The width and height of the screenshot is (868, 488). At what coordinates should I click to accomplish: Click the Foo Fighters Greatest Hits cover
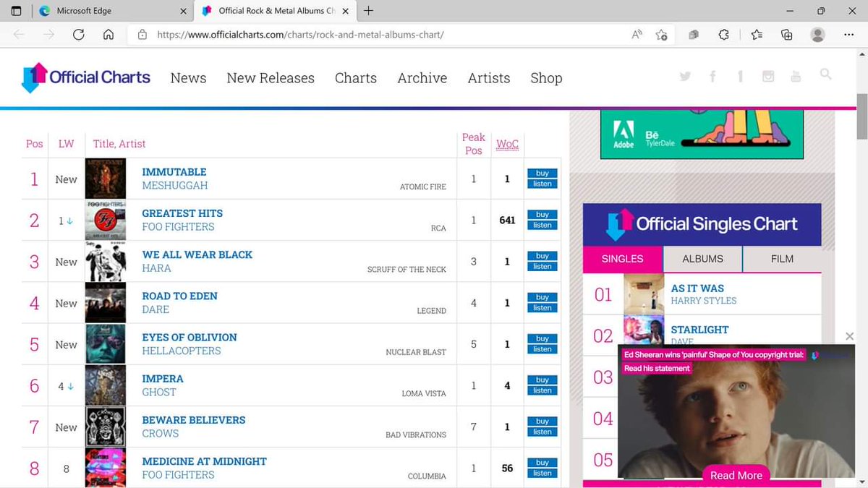(x=106, y=220)
